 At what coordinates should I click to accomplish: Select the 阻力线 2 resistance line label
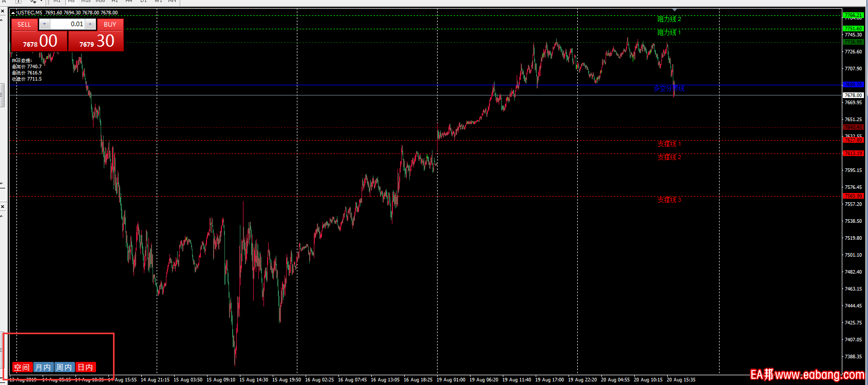(669, 19)
